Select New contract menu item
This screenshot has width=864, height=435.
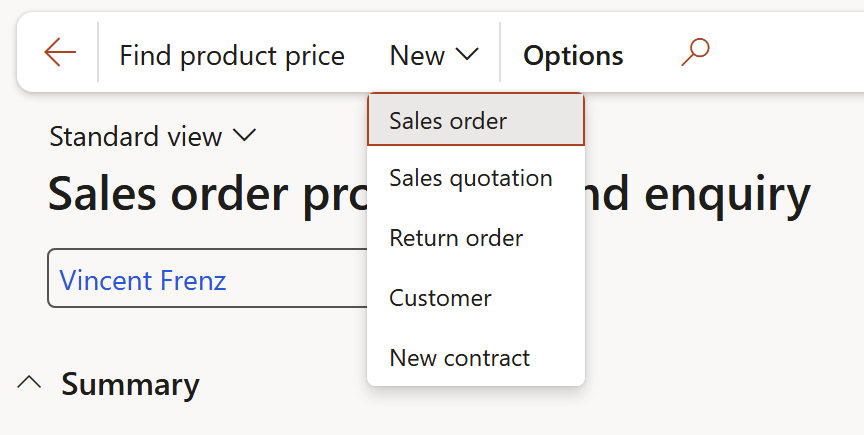(459, 357)
